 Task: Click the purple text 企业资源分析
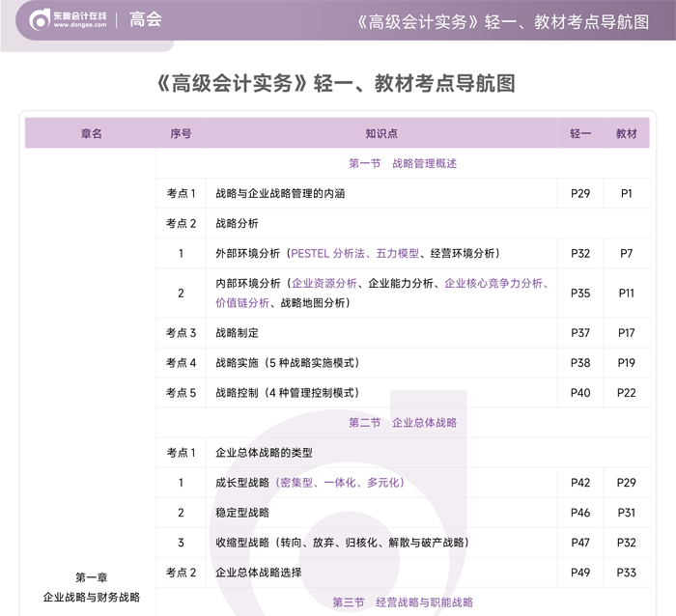coord(324,283)
